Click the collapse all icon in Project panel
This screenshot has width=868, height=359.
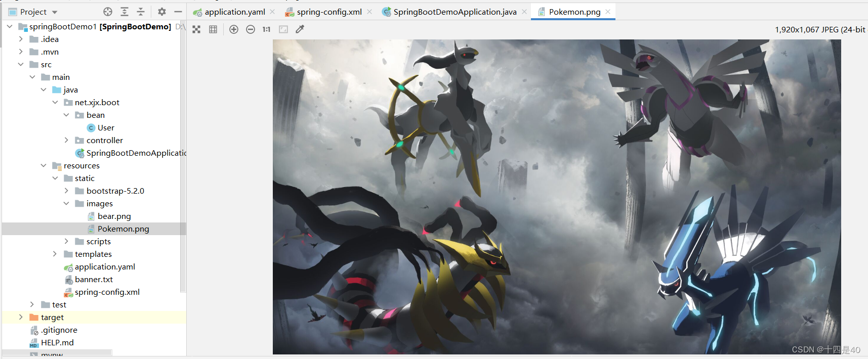[141, 12]
